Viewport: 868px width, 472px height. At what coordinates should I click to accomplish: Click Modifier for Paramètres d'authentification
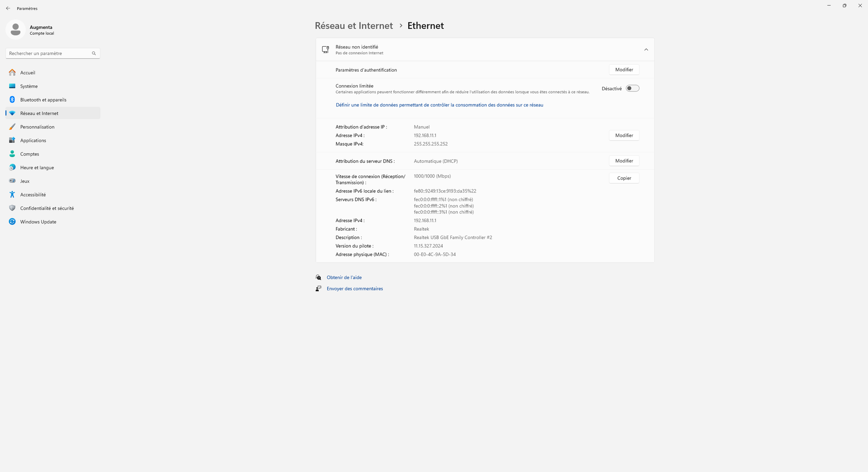[624, 69]
